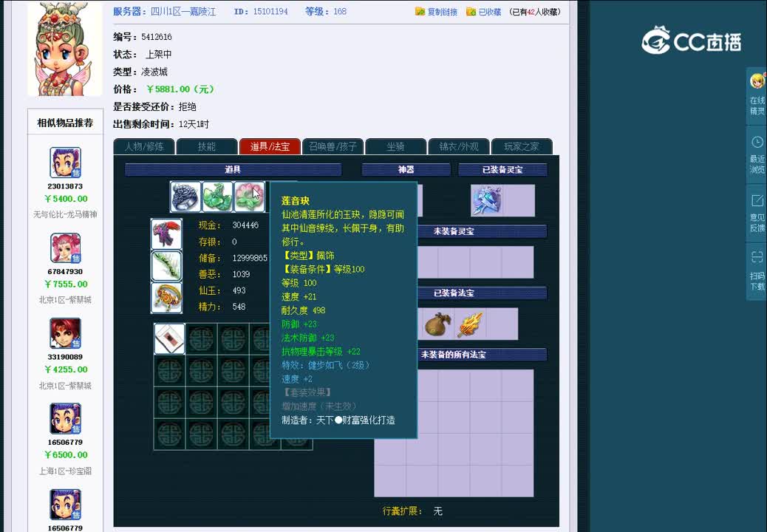The image size is (767, 532).
Task: Click the 神器 section header bar
Action: pos(406,170)
